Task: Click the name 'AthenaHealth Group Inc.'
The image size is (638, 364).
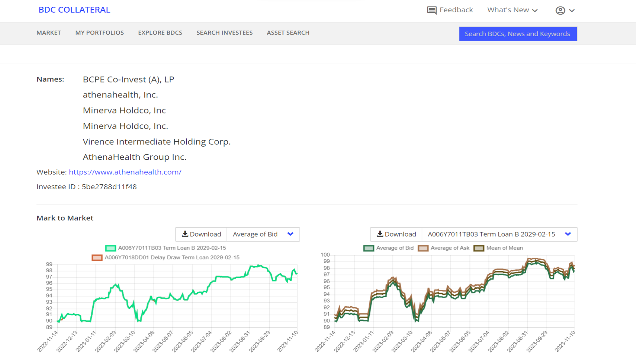Action: [134, 157]
